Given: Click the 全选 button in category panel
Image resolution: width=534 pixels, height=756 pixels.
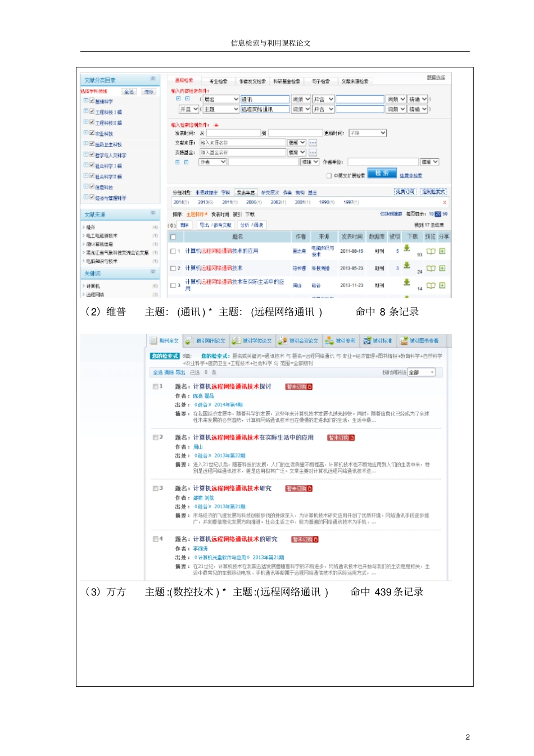Looking at the screenshot, I should (x=129, y=91).
